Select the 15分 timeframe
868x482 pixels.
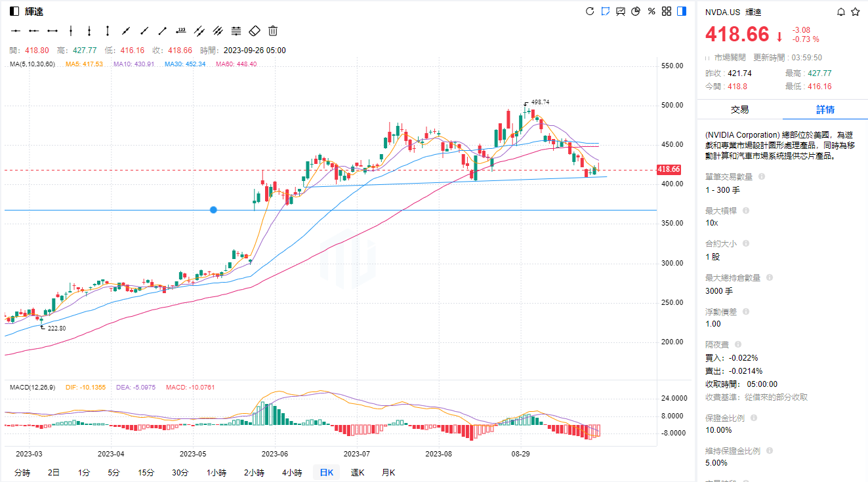(146, 472)
